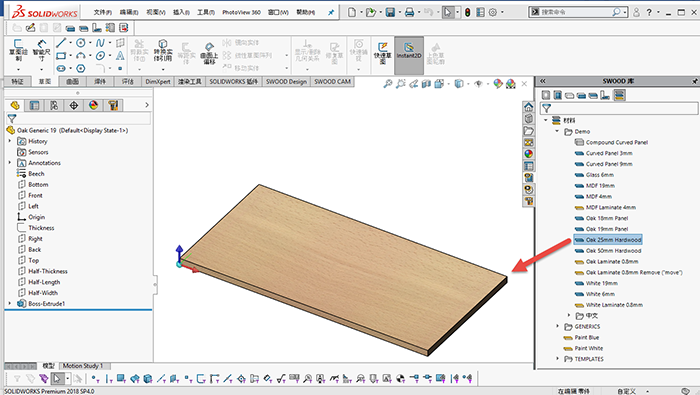
Task: Open the ConfigurationManager tab icon
Action: click(54, 105)
